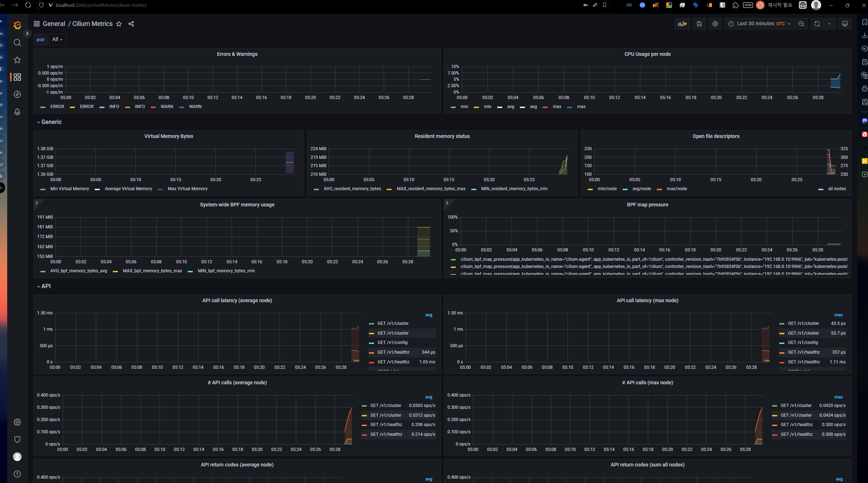Enable kiosk mode with the monitor icon
Screen dimensions: 868x483
pos(845,23)
